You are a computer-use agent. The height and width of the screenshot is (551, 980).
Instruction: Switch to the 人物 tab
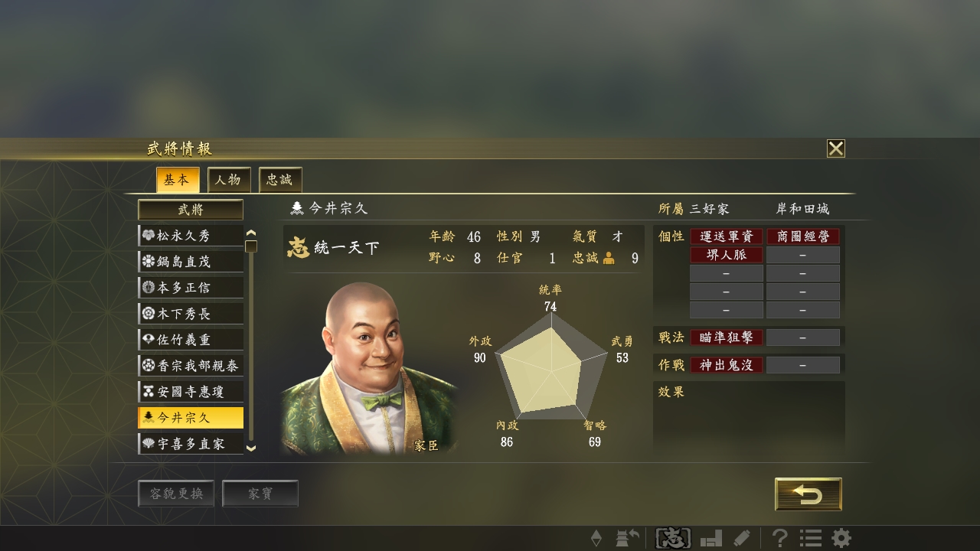point(228,180)
